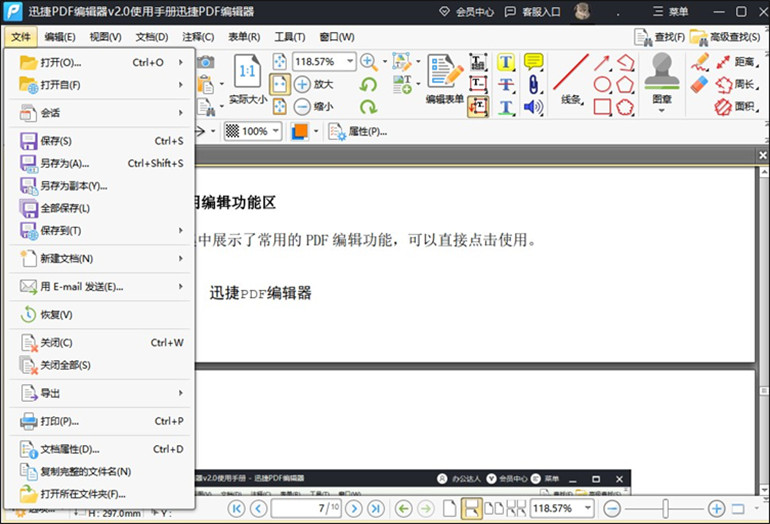This screenshot has width=770, height=524.
Task: Toggle continuous page layout at bottom
Action: [471, 508]
